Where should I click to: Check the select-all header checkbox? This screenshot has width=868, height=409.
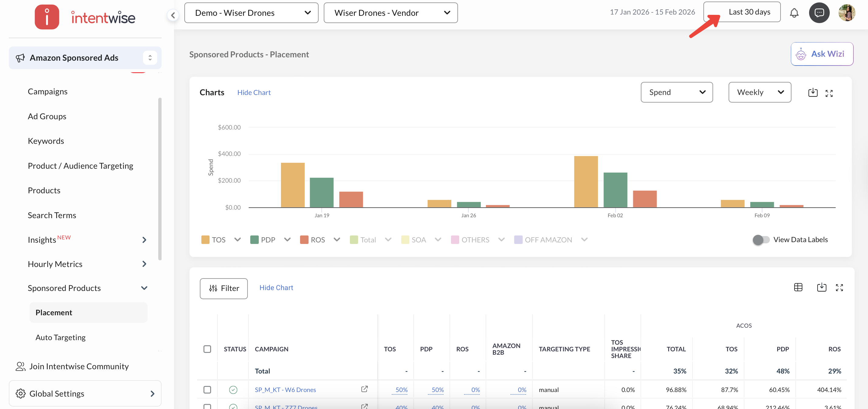tap(207, 349)
